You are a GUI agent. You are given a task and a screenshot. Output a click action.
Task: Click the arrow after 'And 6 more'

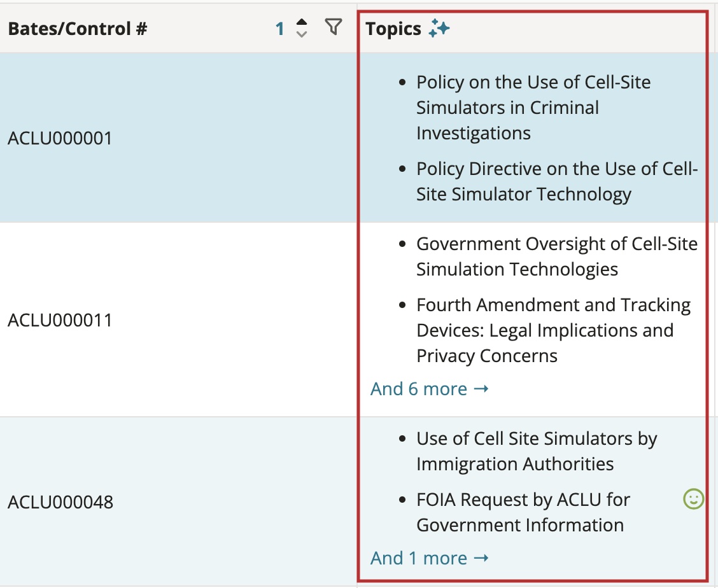coord(481,389)
